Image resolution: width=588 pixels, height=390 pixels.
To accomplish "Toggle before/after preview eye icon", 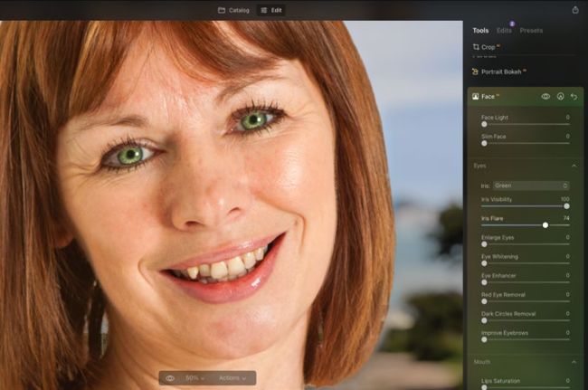I will point(170,377).
